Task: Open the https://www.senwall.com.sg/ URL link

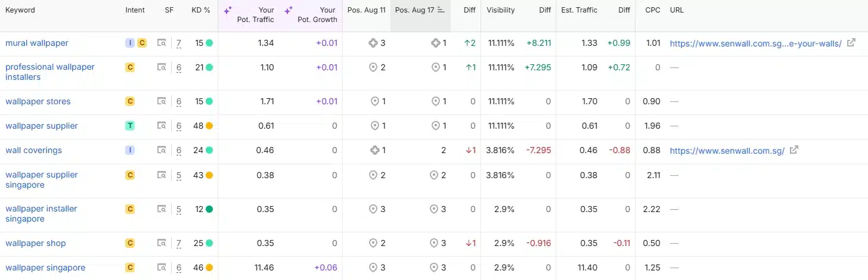Action: 727,150
